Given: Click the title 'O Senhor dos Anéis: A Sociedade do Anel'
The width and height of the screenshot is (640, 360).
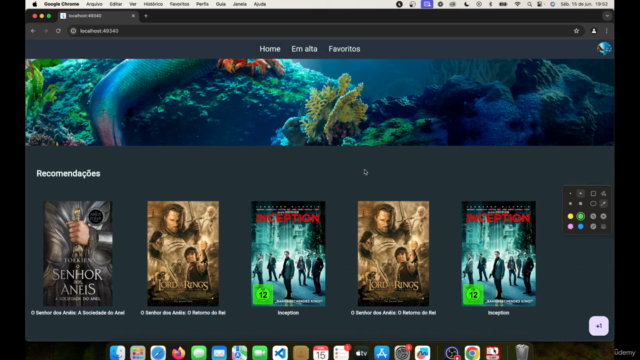Looking at the screenshot, I should tap(78, 313).
